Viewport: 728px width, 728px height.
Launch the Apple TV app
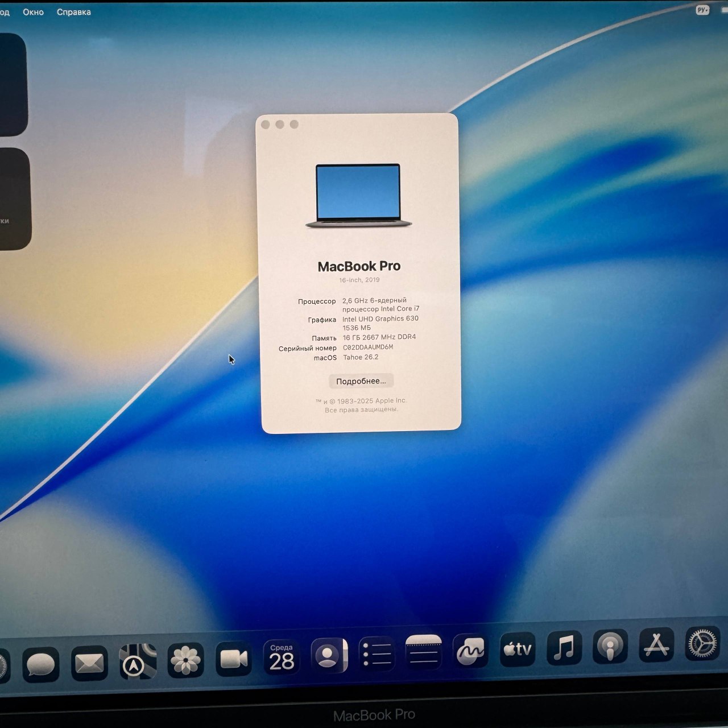(518, 650)
